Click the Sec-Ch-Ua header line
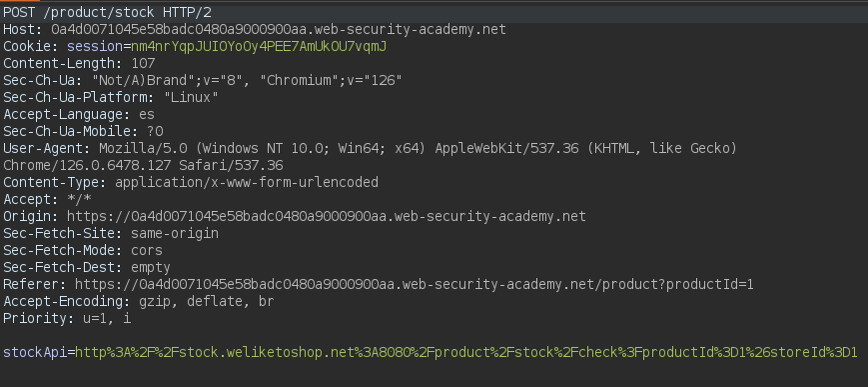The height and width of the screenshot is (387, 868). 203,80
